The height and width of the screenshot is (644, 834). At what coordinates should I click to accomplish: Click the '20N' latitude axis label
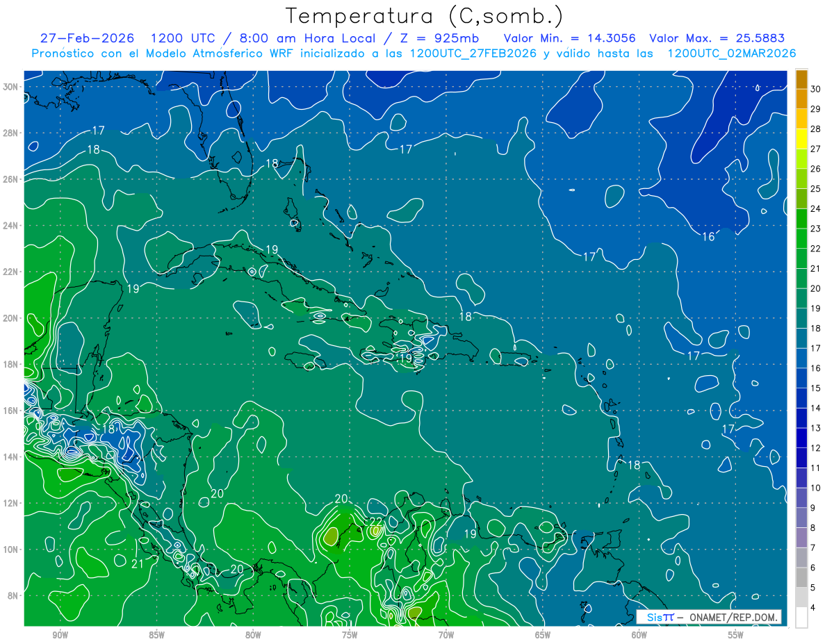11,318
